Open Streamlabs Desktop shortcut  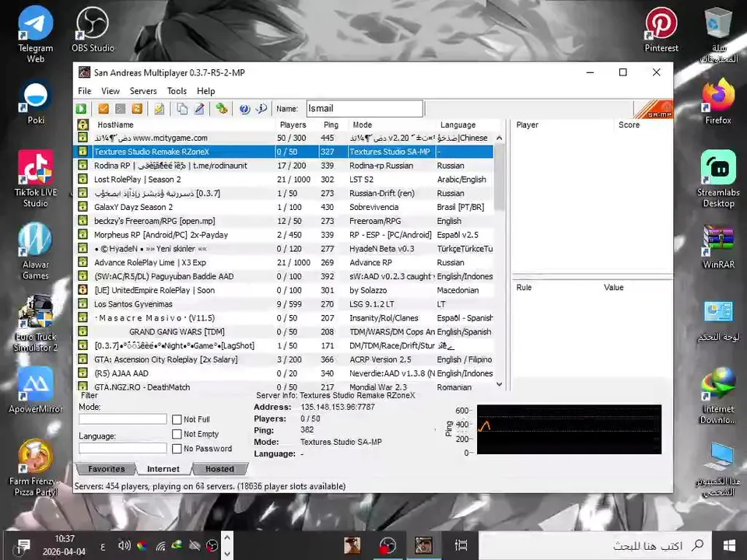[x=718, y=179]
